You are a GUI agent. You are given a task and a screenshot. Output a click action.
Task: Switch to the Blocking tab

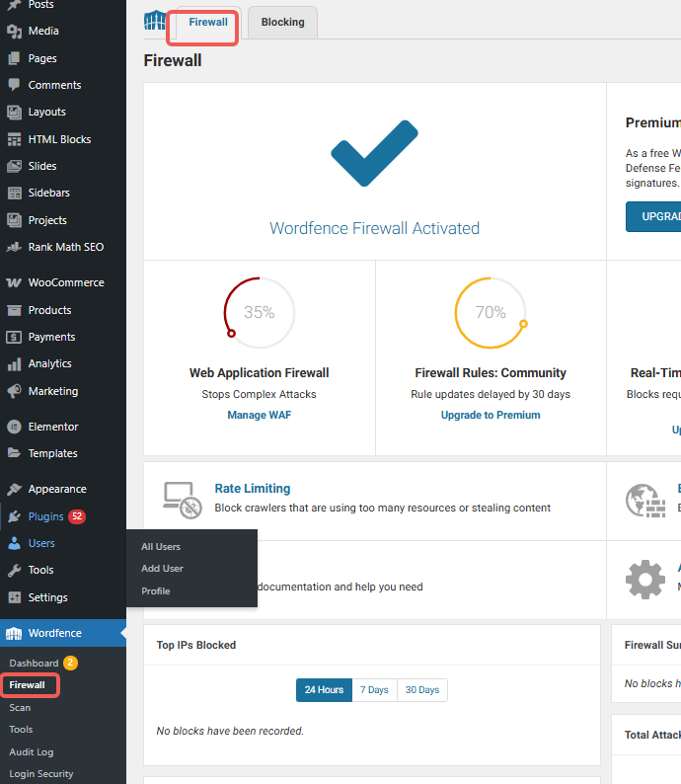pyautogui.click(x=282, y=22)
